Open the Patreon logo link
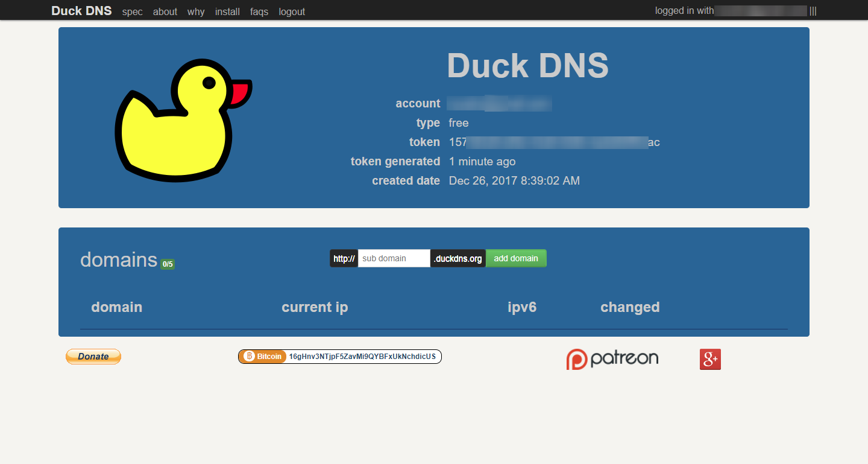This screenshot has width=868, height=464. point(612,359)
